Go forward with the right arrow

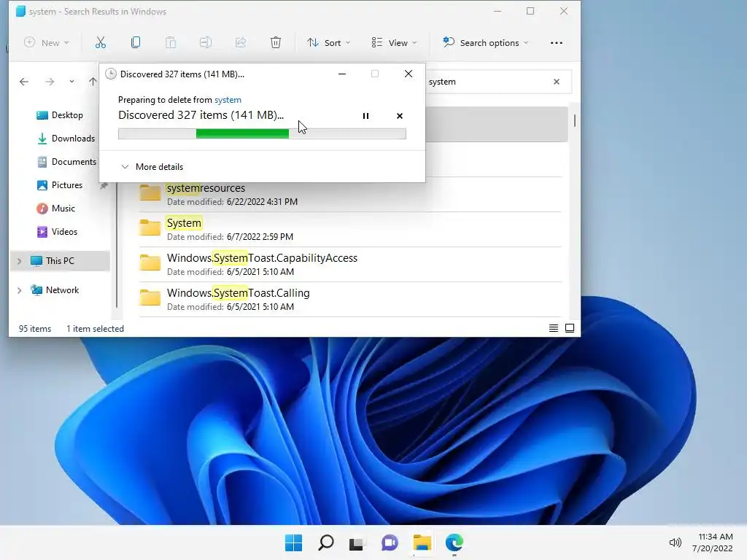pyautogui.click(x=50, y=82)
